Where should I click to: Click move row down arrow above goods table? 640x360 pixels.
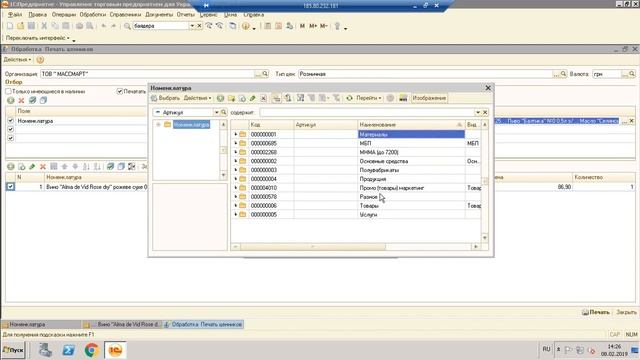75,167
